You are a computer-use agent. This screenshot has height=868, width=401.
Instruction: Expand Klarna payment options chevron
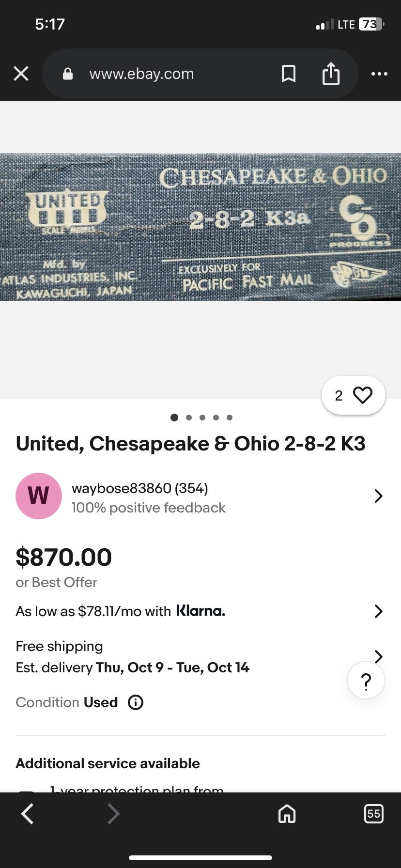pyautogui.click(x=379, y=611)
